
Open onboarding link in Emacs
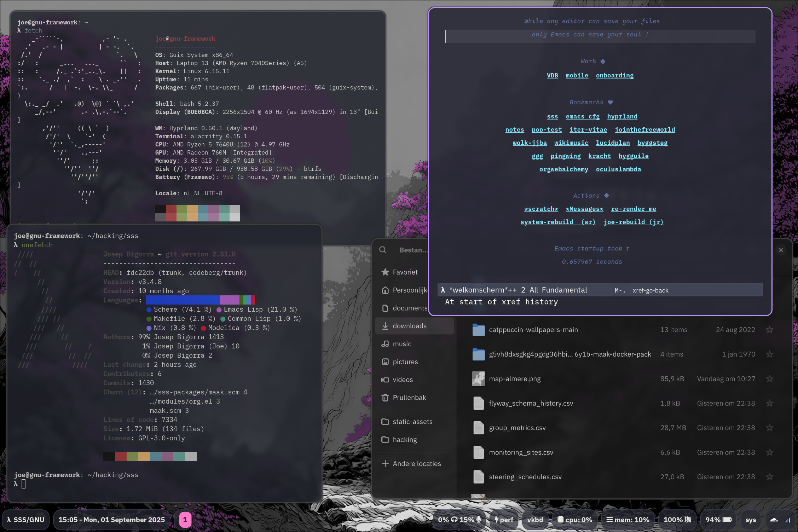pos(614,75)
